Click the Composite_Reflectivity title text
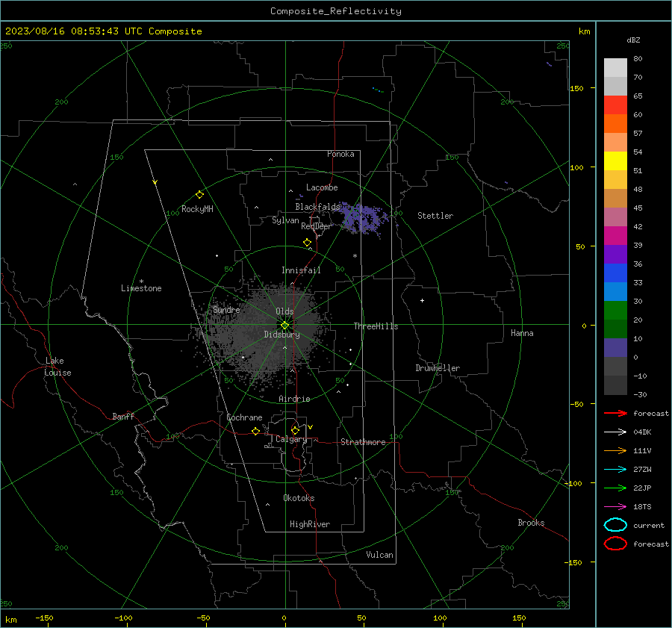This screenshot has height=628, width=672. click(x=336, y=11)
